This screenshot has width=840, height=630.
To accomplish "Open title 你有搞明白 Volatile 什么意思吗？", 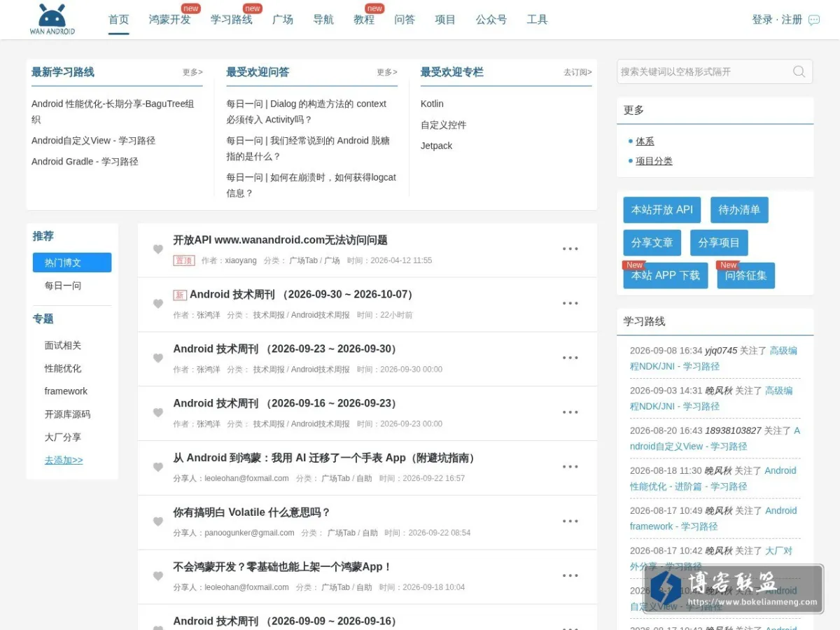I will click(x=252, y=512).
